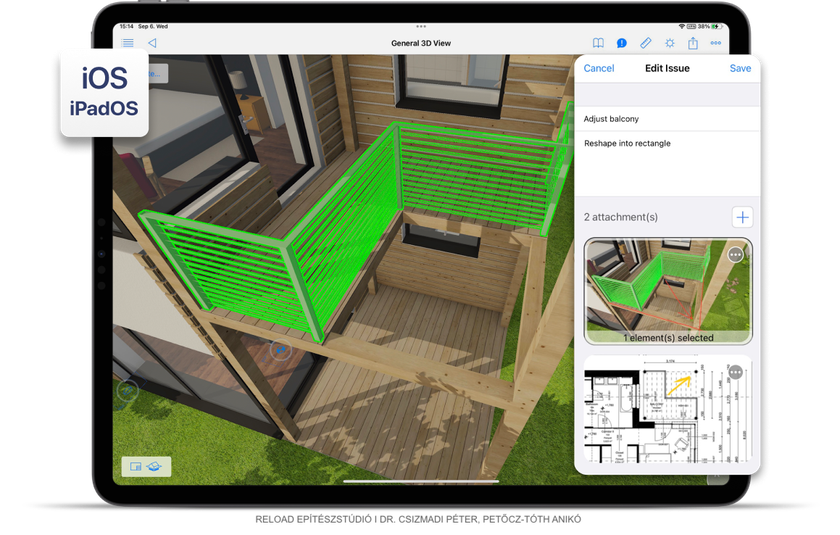840x535 pixels.
Task: Open the issues exclamation bubble icon
Action: 621,43
